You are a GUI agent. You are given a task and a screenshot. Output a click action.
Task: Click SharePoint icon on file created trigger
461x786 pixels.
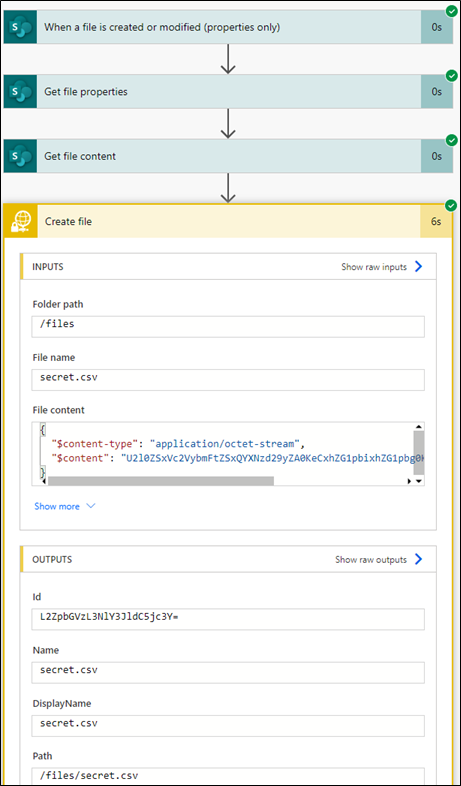(20, 27)
